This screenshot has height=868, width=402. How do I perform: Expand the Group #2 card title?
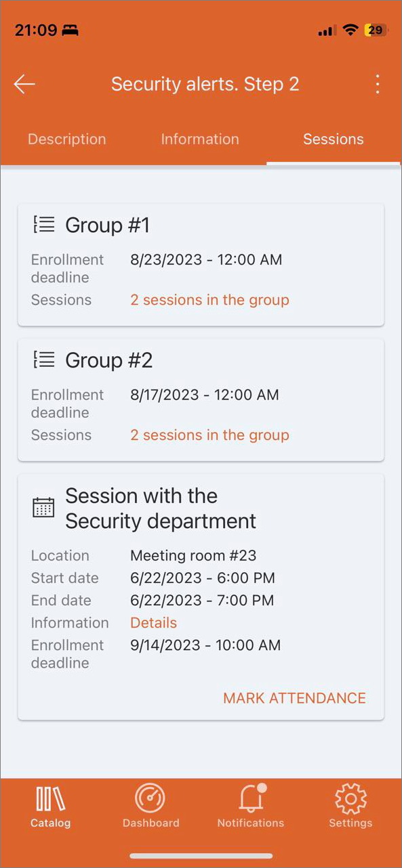pyautogui.click(x=108, y=361)
